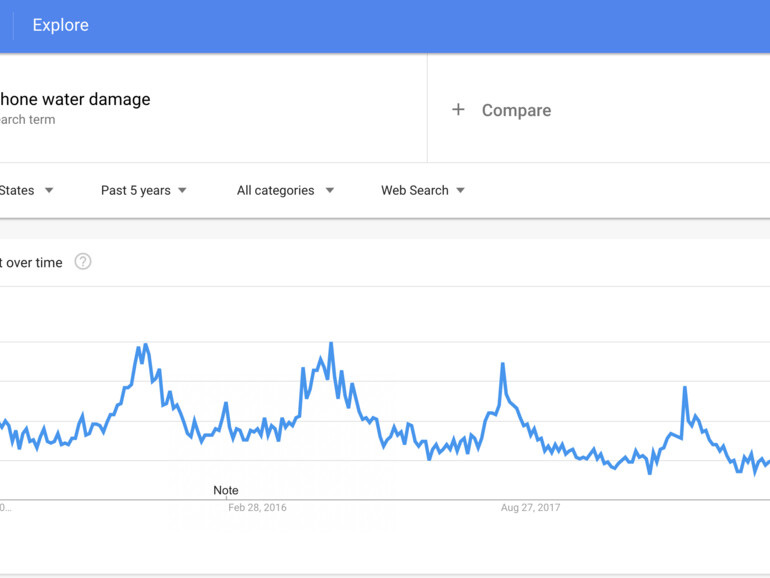Click the caret icon beside Past 5 years

tap(182, 190)
